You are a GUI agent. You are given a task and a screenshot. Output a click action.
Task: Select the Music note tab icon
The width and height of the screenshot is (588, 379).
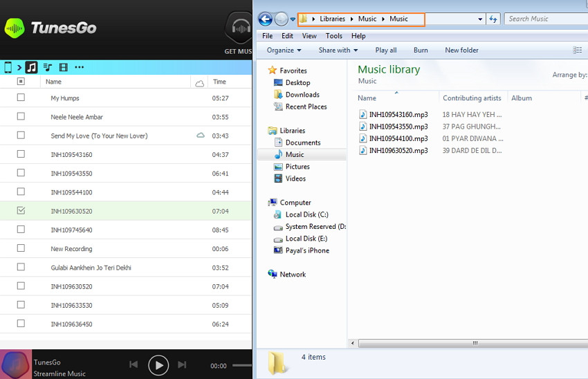pyautogui.click(x=32, y=68)
